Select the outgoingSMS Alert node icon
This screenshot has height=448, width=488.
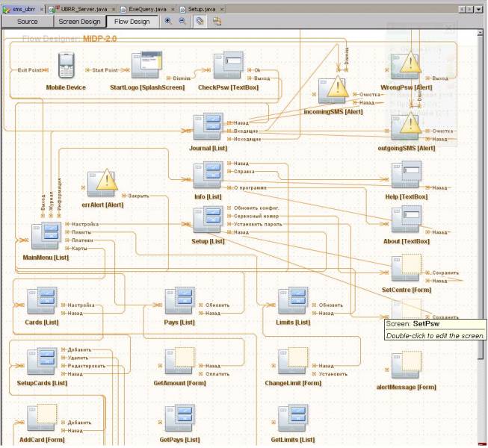[x=406, y=126]
